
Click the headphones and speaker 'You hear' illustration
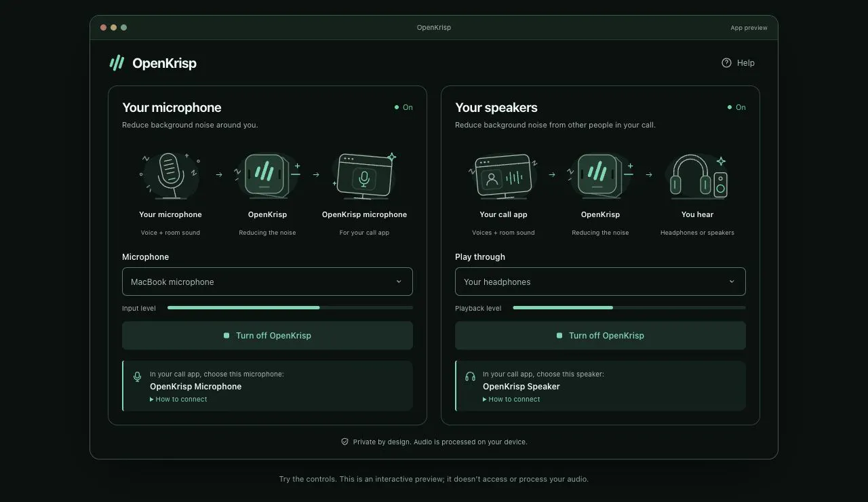click(x=698, y=176)
